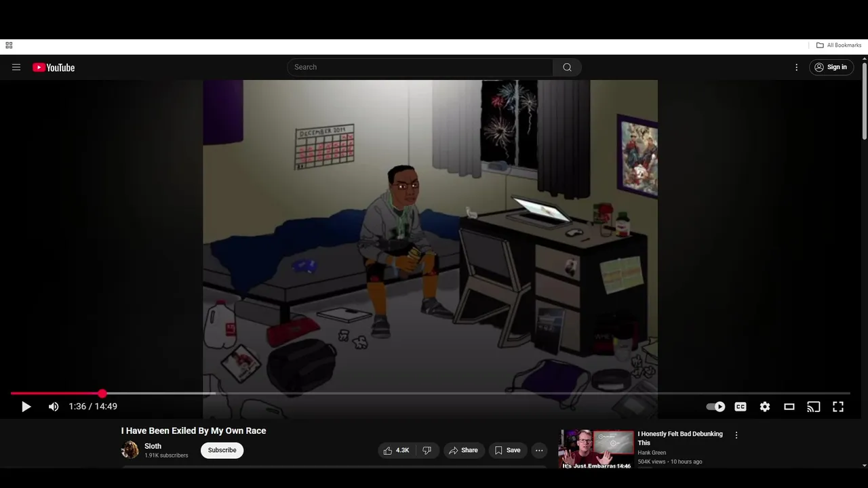Subscribe to the Sloth channel
This screenshot has width=868, height=488.
[x=222, y=450]
